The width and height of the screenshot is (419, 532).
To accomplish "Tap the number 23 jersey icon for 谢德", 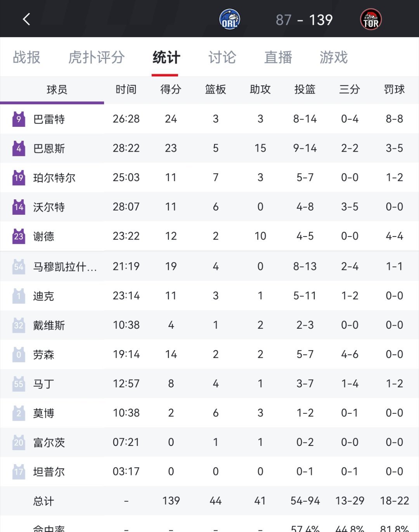I will point(19,236).
